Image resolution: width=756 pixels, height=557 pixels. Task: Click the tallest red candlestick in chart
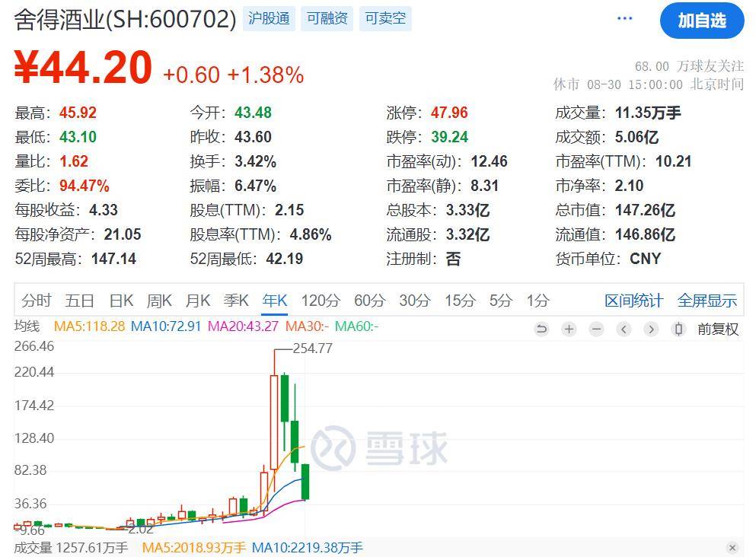(x=274, y=422)
